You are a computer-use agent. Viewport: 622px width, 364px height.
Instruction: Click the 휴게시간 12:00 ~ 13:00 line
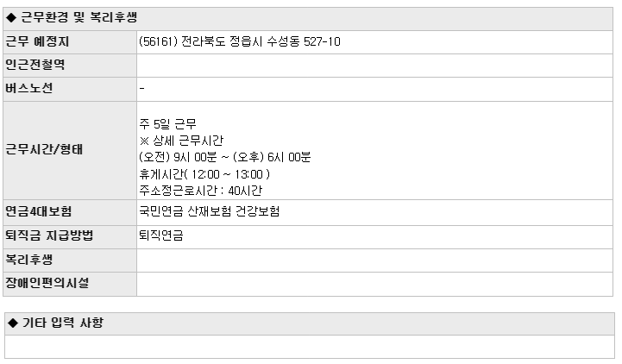click(204, 174)
